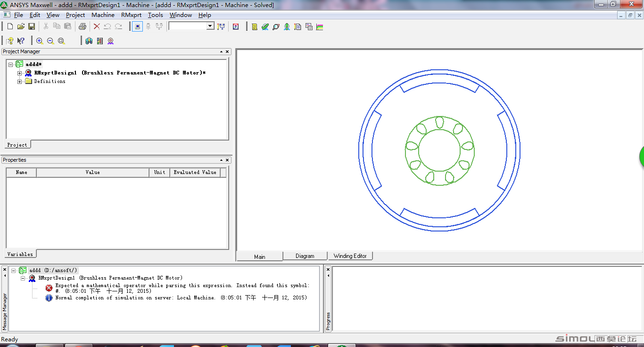Switch to the Winding Editor tab

point(350,256)
